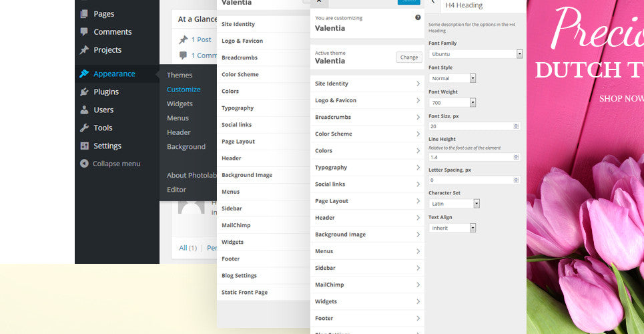Click the Collapse menu arrow icon
The image size is (644, 334).
click(x=84, y=163)
